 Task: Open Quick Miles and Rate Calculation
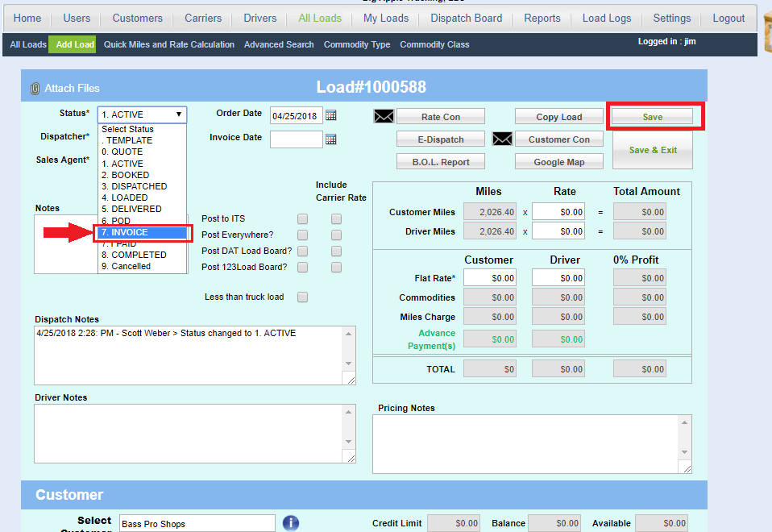click(169, 45)
